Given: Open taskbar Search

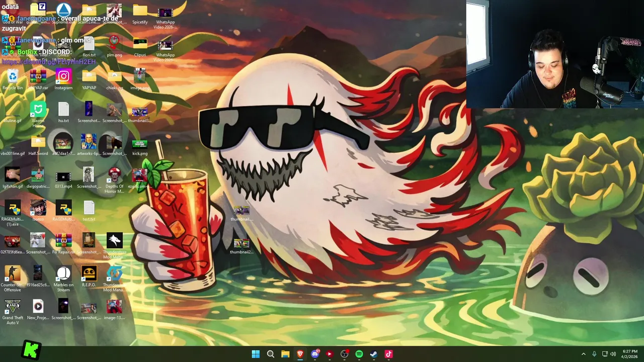Looking at the screenshot, I should point(270,354).
